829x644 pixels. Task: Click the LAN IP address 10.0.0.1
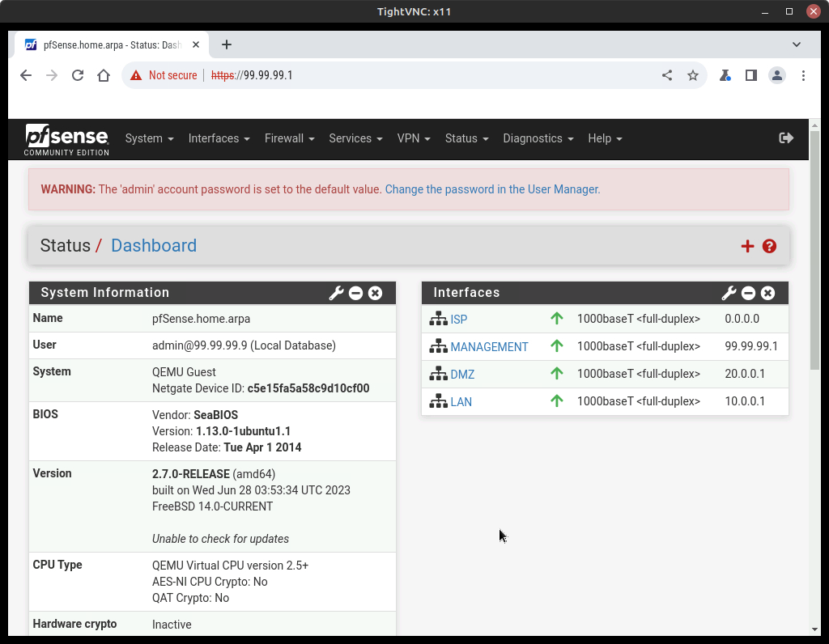(745, 401)
